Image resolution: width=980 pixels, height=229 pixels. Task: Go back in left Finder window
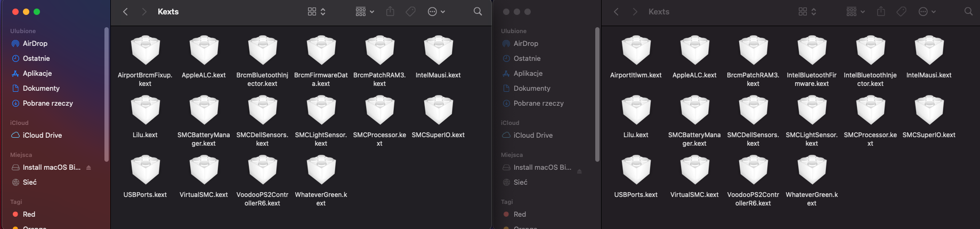125,12
